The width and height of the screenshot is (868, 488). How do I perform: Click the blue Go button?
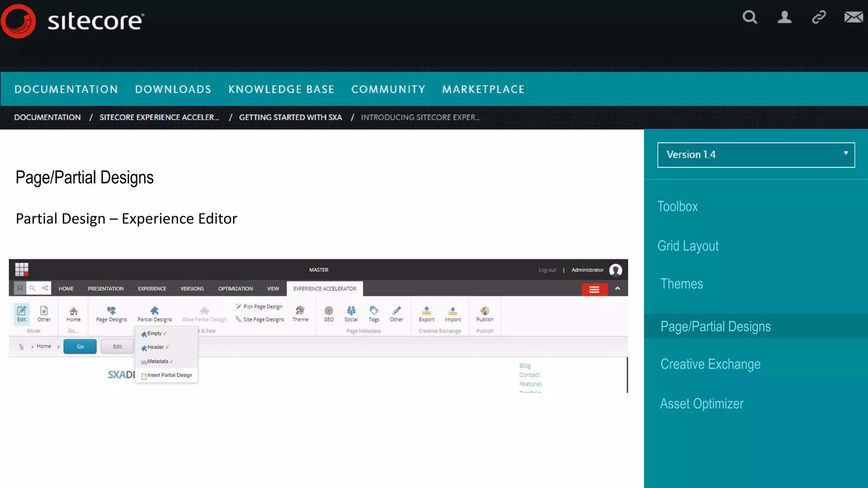tap(80, 347)
